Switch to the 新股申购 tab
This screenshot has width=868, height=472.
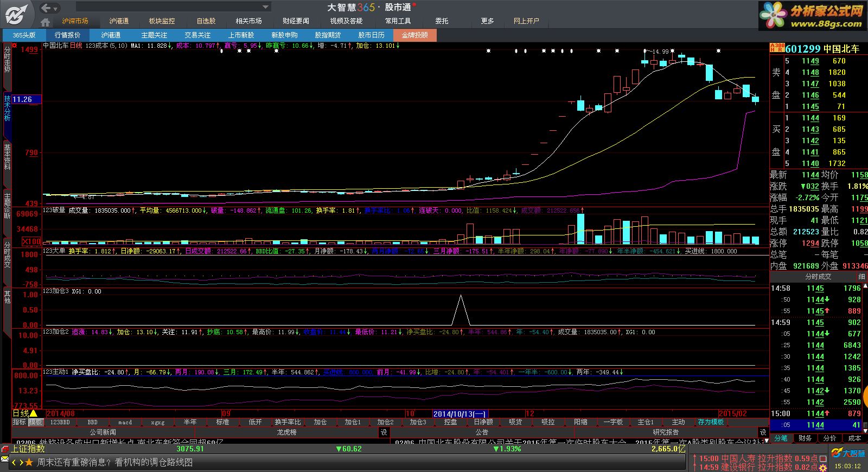(284, 35)
